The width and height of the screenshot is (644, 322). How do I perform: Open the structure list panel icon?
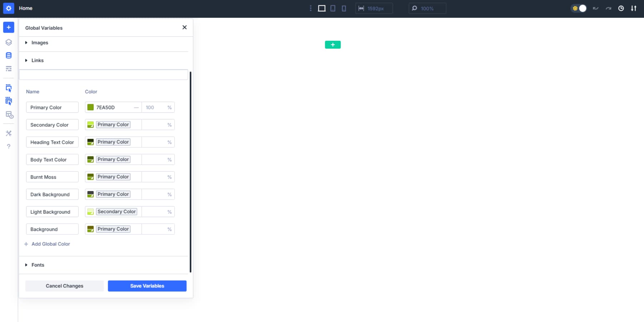pos(8,68)
